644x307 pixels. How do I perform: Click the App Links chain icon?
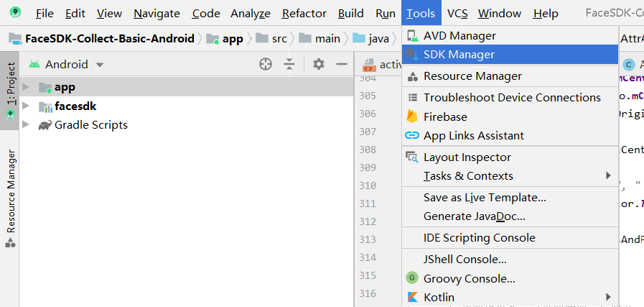pyautogui.click(x=412, y=135)
